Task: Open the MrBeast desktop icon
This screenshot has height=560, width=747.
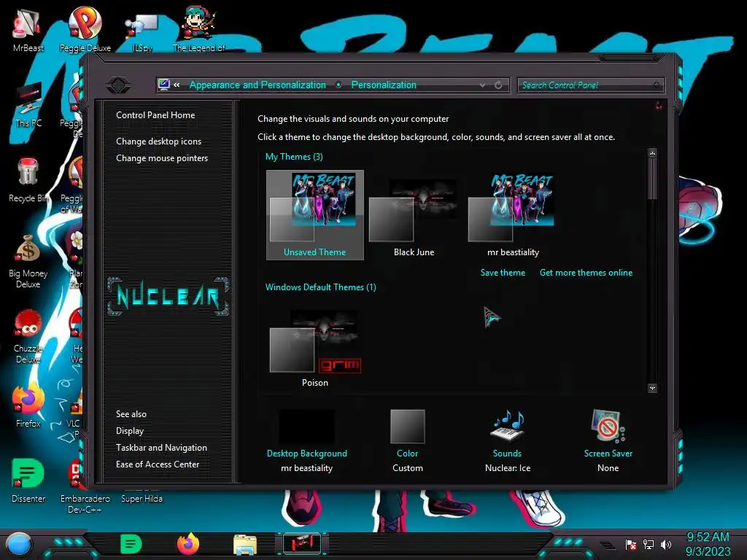Action: [x=28, y=31]
